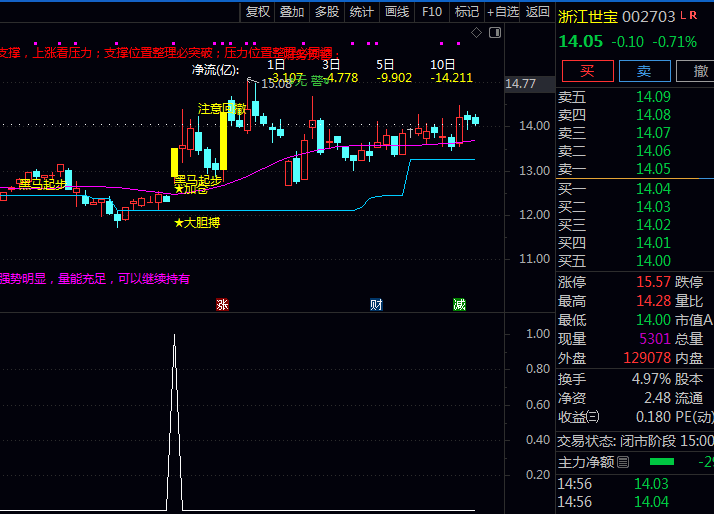
Task: Click the yellow ★大胆搏 signal label
Action: click(197, 223)
